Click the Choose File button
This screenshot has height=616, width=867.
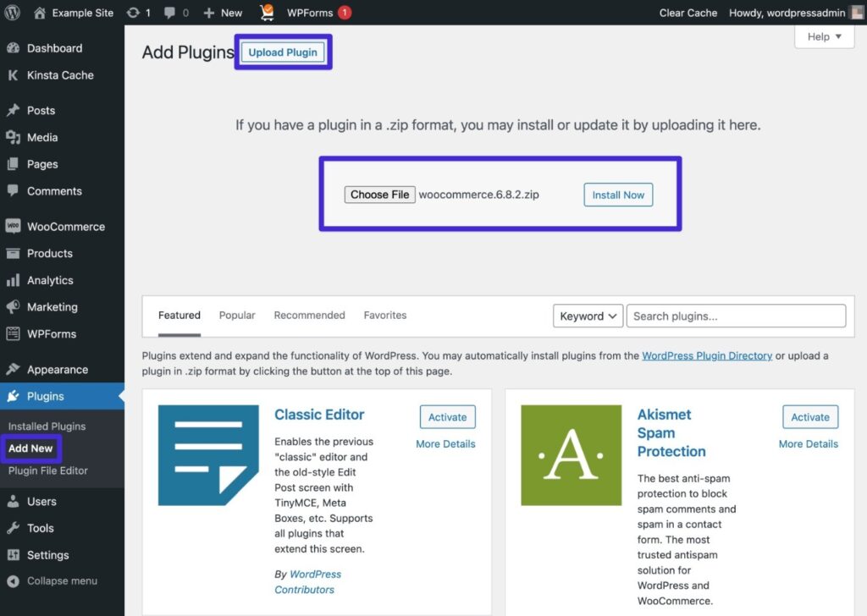(x=379, y=195)
